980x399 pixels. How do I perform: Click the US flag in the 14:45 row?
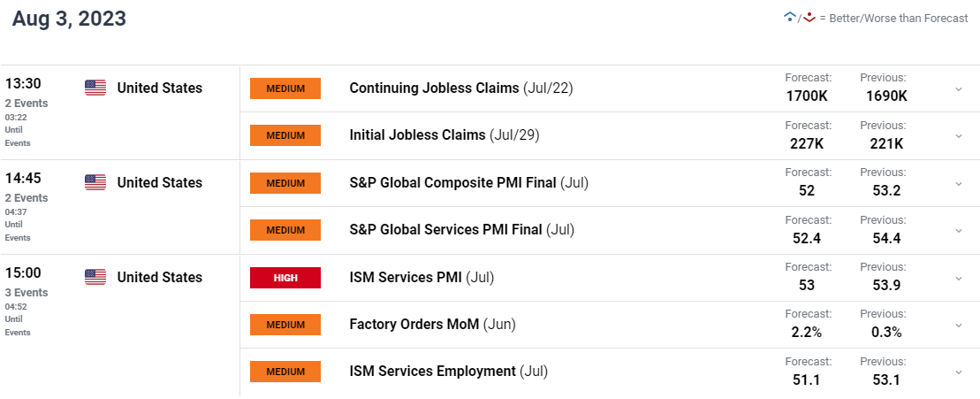[95, 182]
